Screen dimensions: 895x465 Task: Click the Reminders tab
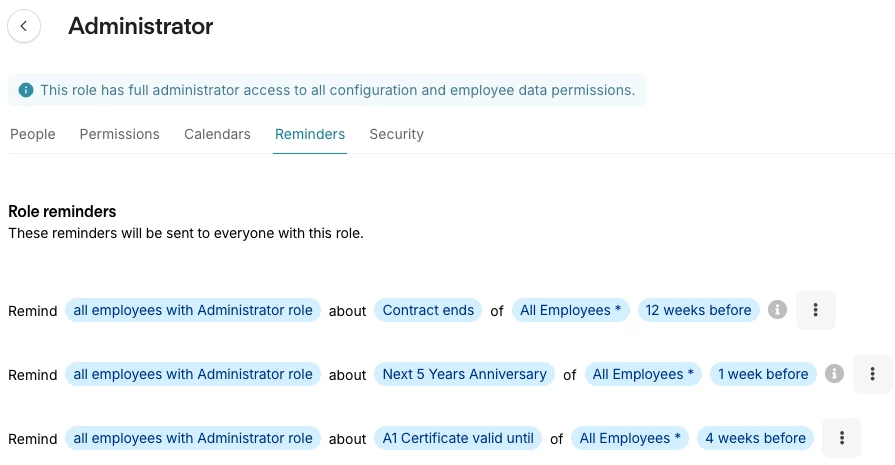[x=310, y=134]
